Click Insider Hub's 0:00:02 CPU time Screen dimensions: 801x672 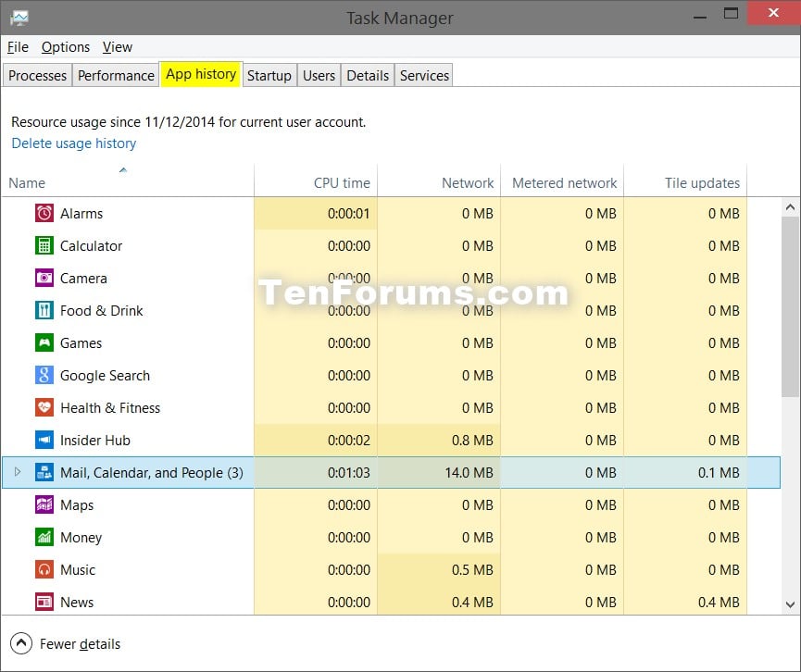click(x=349, y=441)
